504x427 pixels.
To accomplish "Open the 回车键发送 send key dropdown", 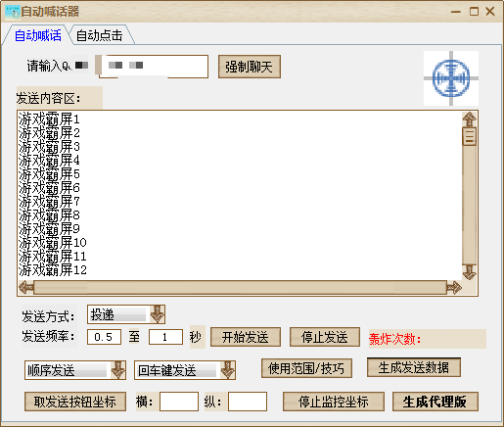I will [x=227, y=370].
